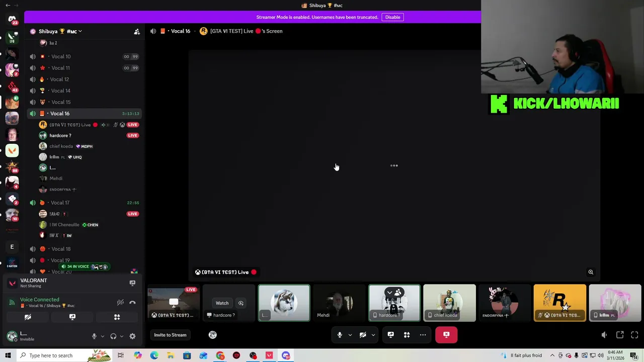Click the share-your-screen icon in bottom call controls

coord(390,335)
